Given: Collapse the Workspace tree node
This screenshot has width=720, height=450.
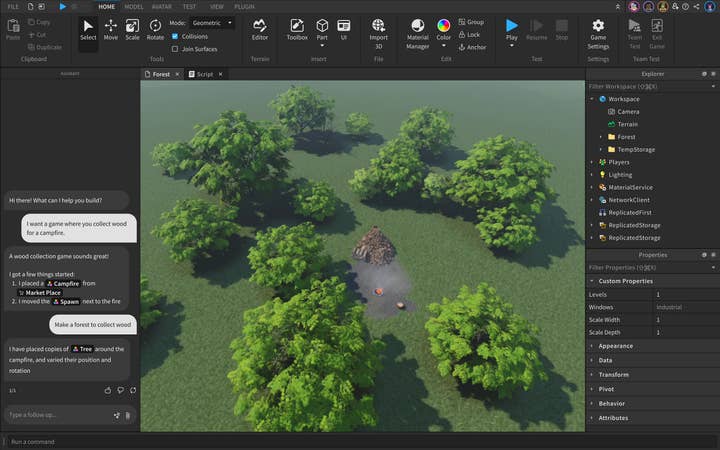Looking at the screenshot, I should click(x=592, y=99).
